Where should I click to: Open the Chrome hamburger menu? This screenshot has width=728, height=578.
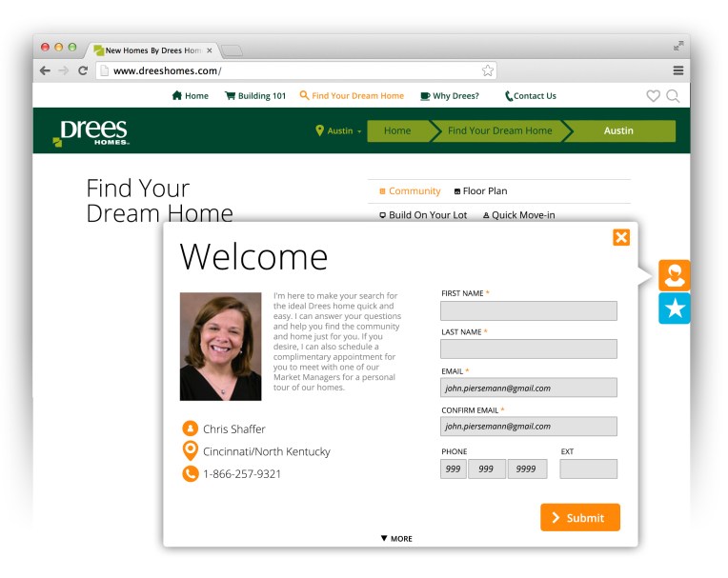click(678, 70)
